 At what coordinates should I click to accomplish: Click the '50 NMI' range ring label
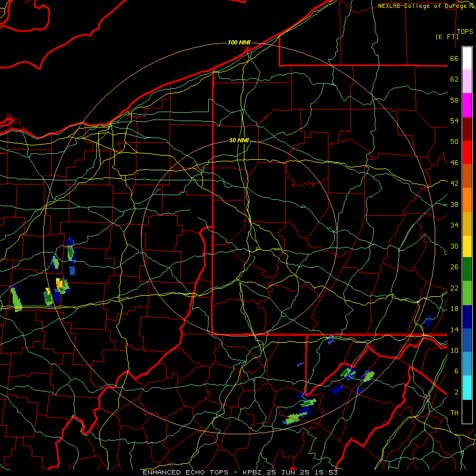point(239,140)
